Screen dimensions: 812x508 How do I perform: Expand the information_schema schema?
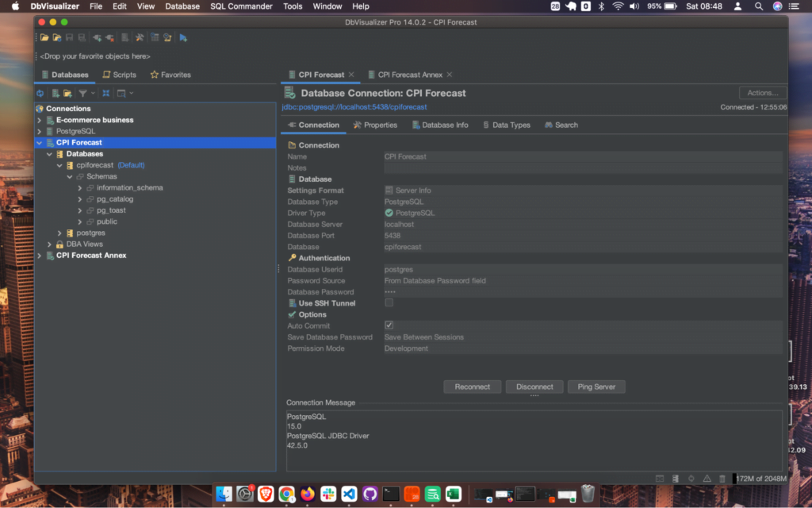tap(80, 187)
